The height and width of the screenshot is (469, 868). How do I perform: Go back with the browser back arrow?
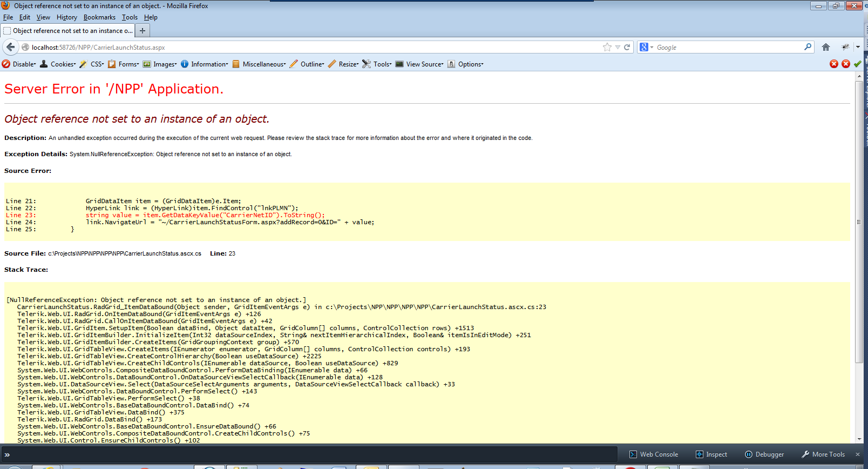point(10,47)
